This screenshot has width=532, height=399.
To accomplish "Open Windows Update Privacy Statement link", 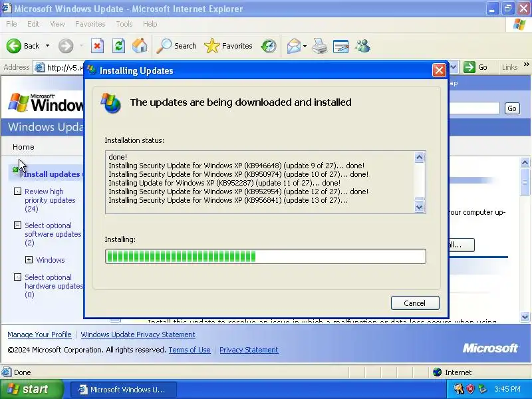I will coord(138,334).
